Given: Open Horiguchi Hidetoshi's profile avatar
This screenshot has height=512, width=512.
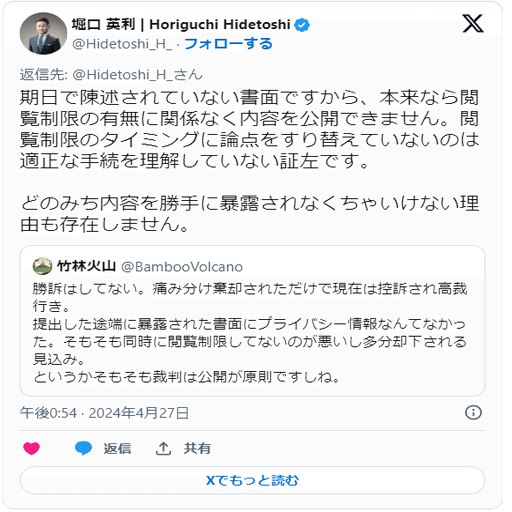Looking at the screenshot, I should [43, 34].
